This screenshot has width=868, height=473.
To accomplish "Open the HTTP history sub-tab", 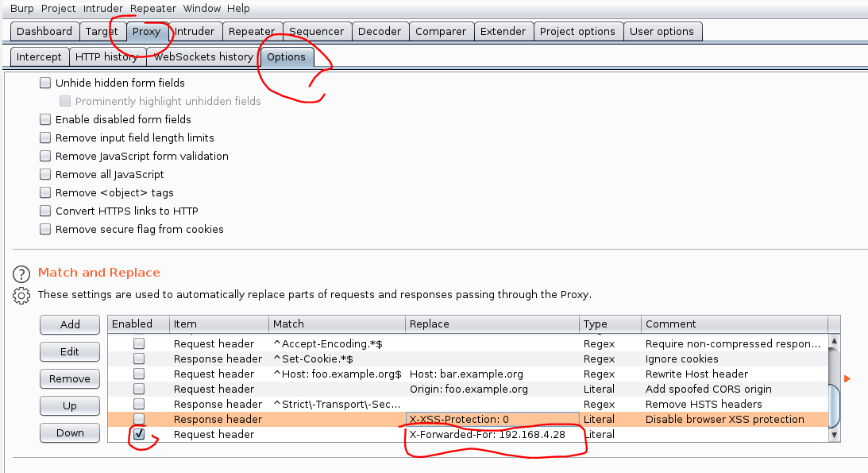I will pos(107,57).
